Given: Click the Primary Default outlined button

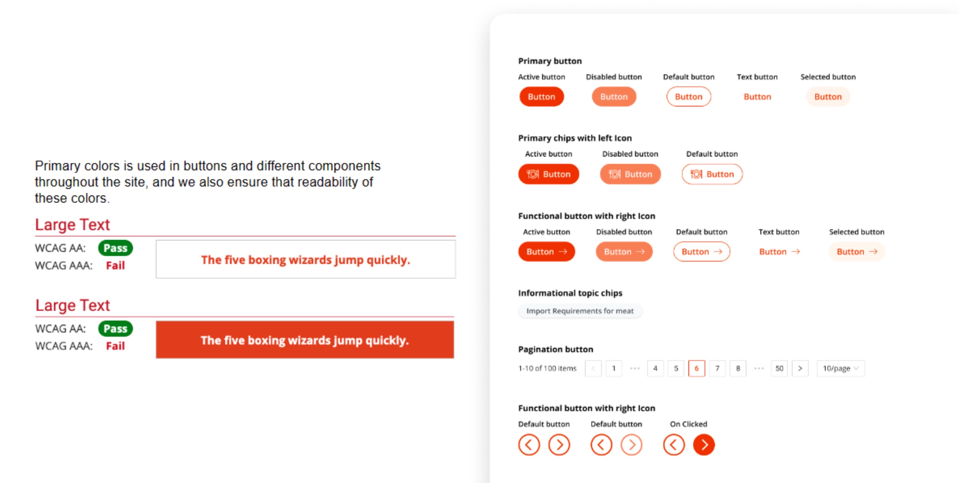Looking at the screenshot, I should click(x=688, y=97).
